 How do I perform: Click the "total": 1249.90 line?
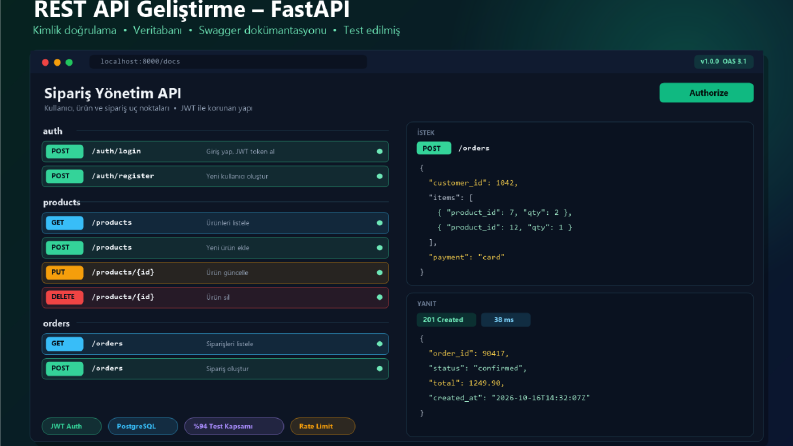point(466,383)
